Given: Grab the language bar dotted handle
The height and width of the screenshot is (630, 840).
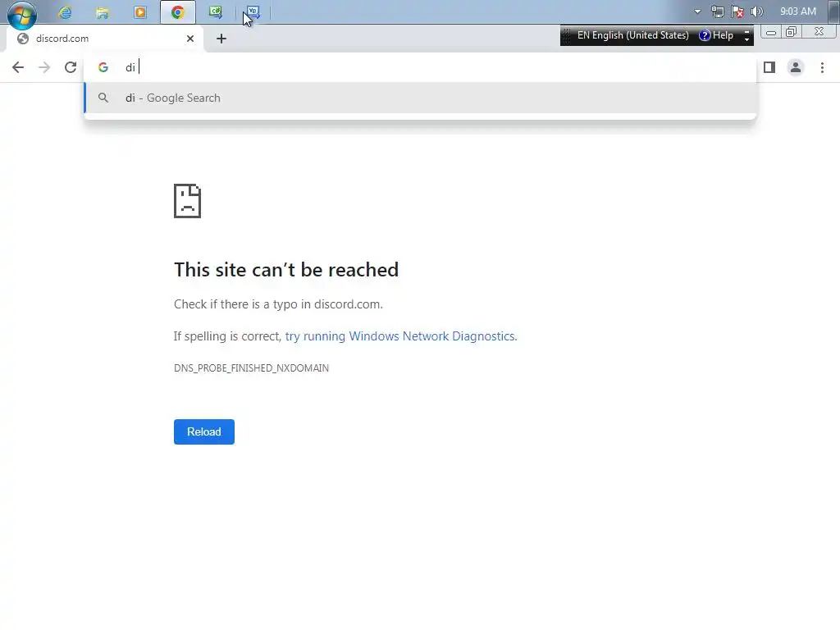Looking at the screenshot, I should point(566,35).
